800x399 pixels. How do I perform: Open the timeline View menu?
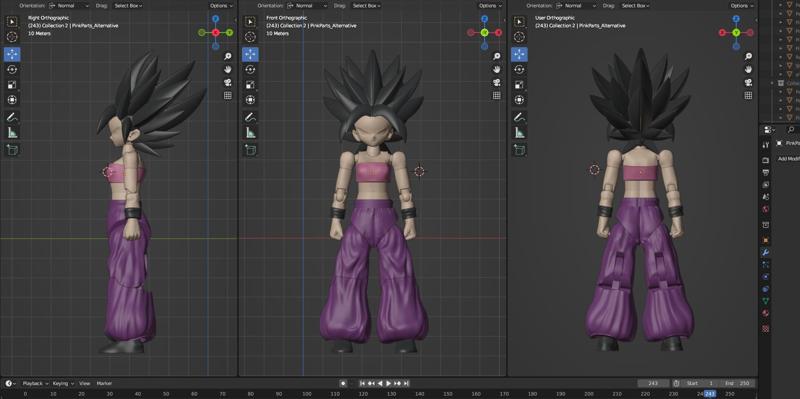(x=85, y=383)
